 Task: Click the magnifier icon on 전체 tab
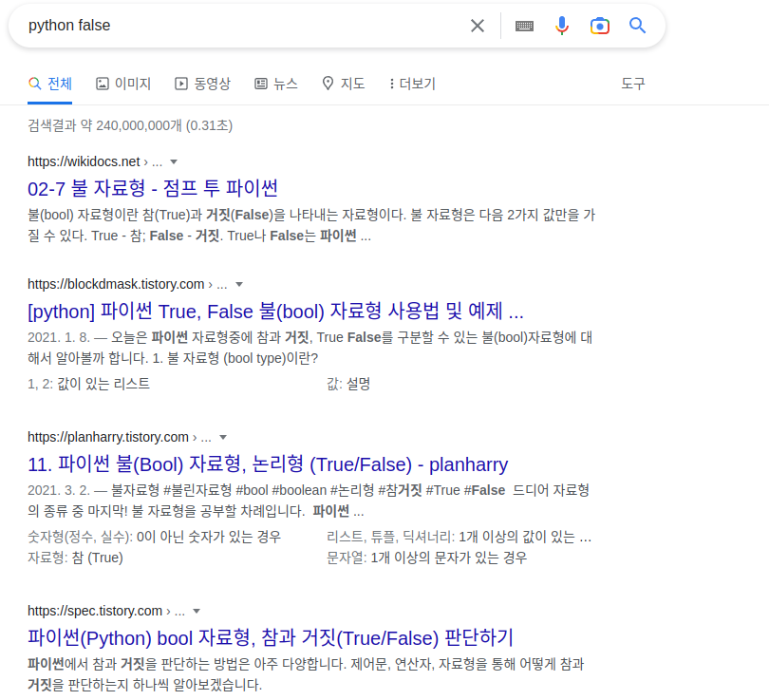[x=34, y=84]
